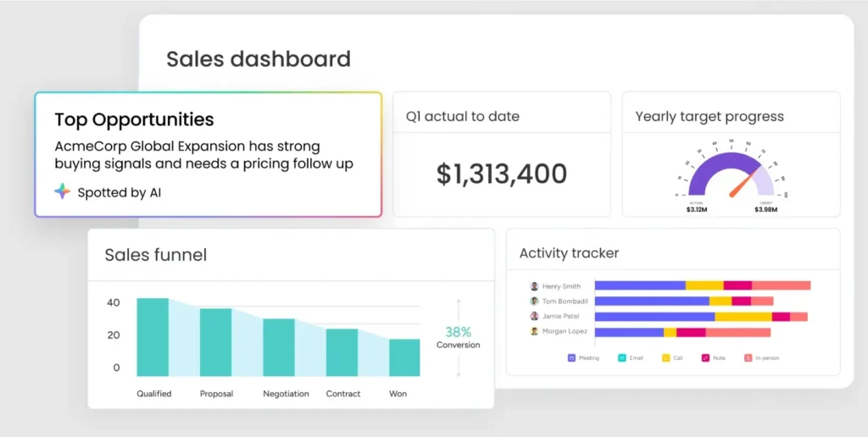Screen dimensions: 868x437
Task: Click the Spotted by AI label
Action: click(x=120, y=192)
